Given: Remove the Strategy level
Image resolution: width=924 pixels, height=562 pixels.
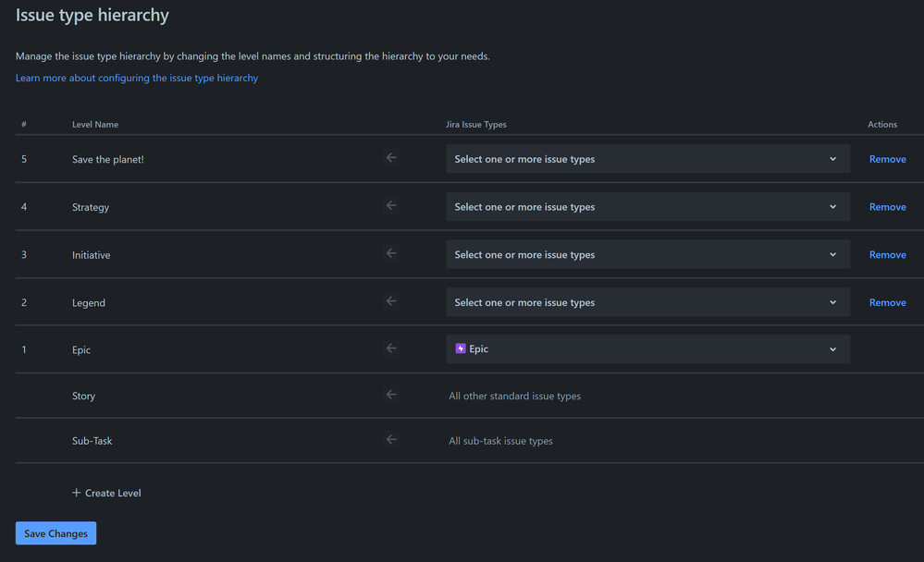Looking at the screenshot, I should coord(887,207).
